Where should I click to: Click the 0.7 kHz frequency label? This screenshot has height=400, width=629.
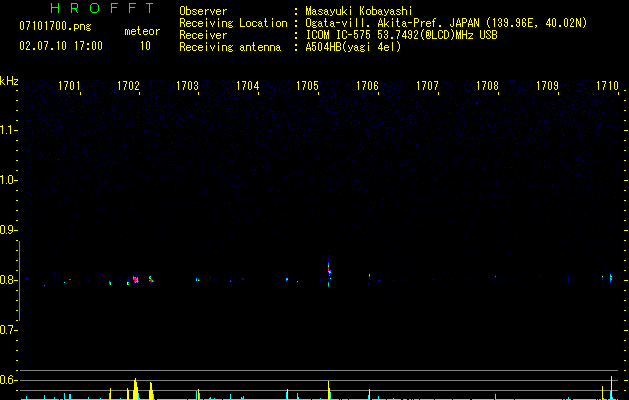pos(7,330)
